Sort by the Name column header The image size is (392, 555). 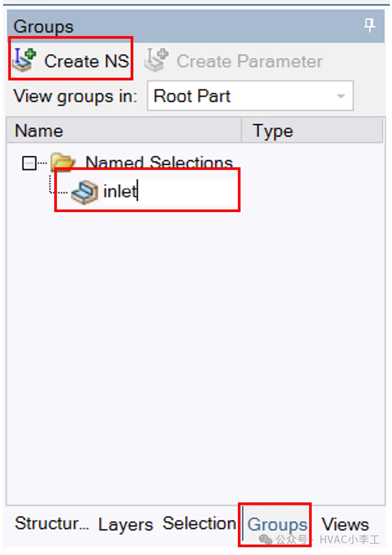(x=124, y=130)
